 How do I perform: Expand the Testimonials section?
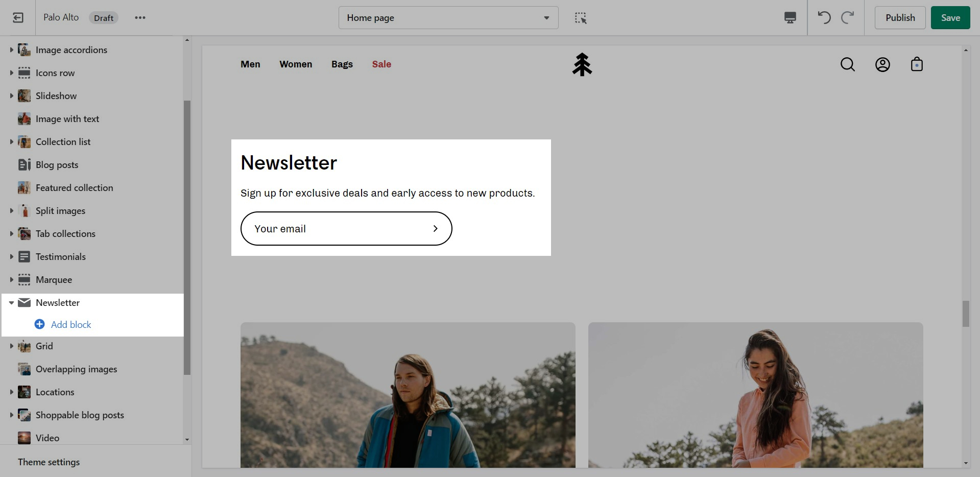[x=11, y=257]
